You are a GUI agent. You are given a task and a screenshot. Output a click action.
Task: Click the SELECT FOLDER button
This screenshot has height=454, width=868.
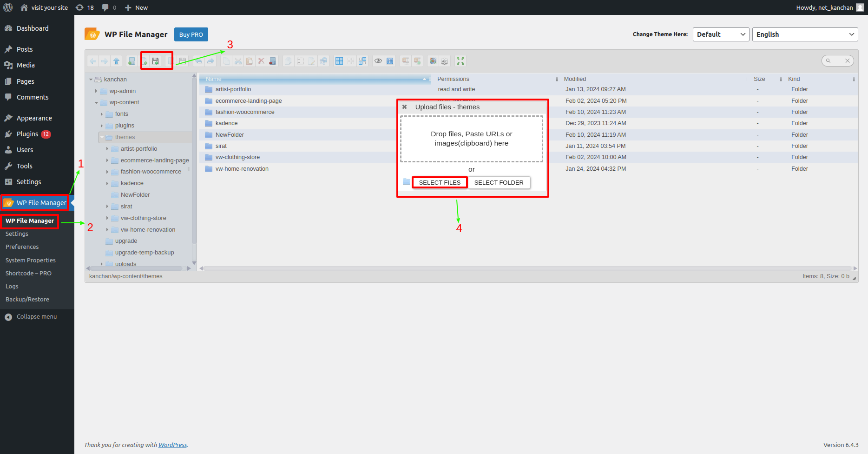coord(499,183)
